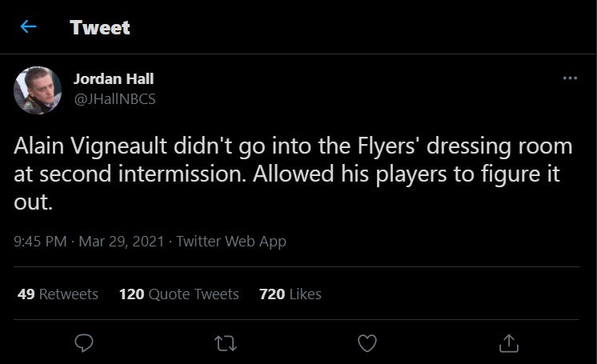Reply using the speech bubble icon

pos(84,342)
